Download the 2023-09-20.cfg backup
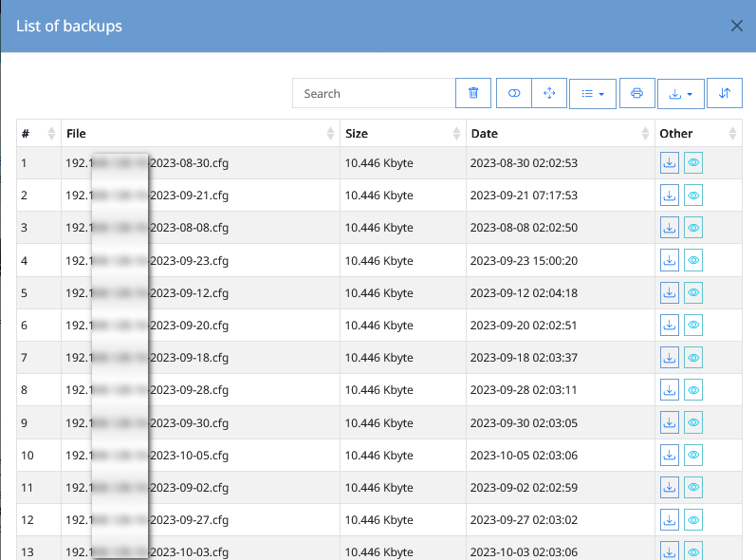756x560 pixels. coord(670,325)
